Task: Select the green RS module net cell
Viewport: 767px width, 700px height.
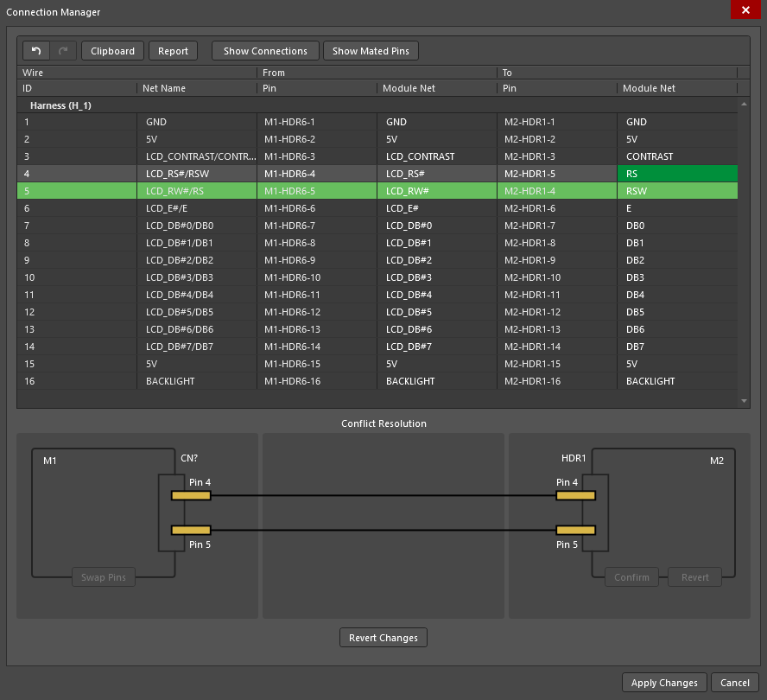Action: coord(676,174)
